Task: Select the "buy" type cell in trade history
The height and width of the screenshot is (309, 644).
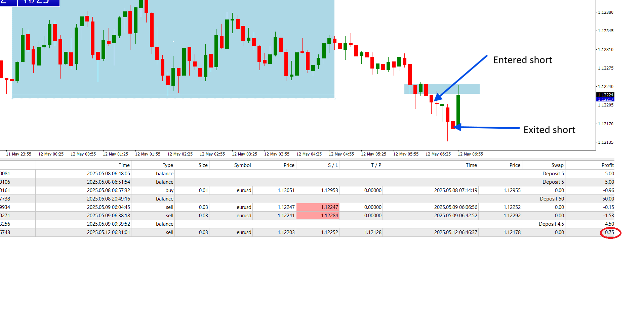Action: pyautogui.click(x=169, y=190)
